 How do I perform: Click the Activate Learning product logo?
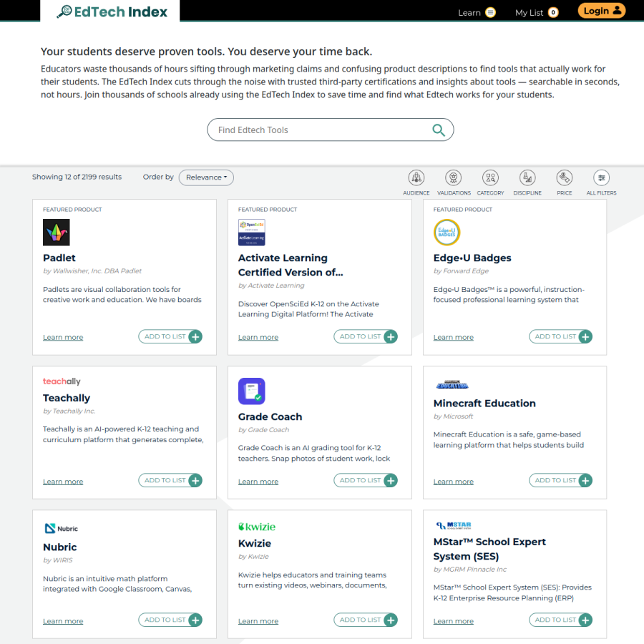coord(251,233)
